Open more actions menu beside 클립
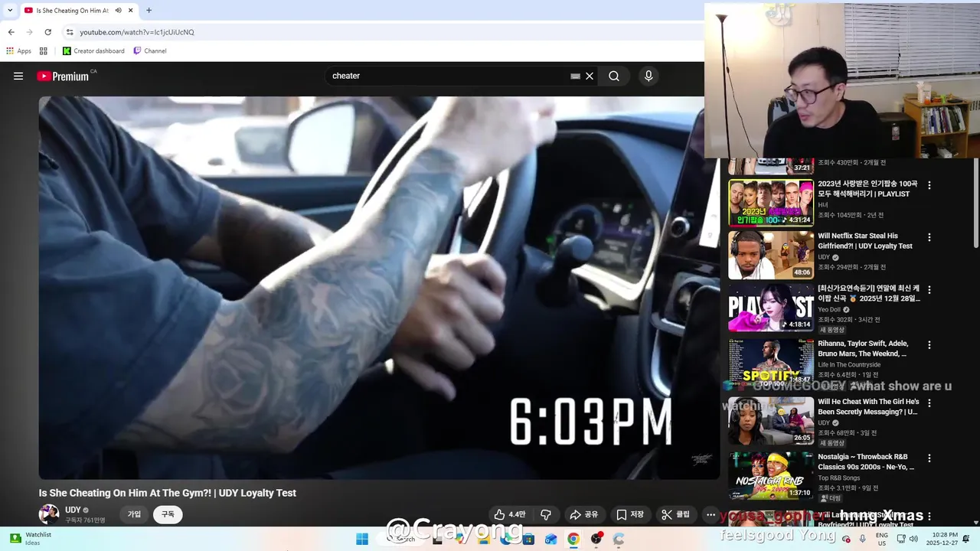The image size is (980, 551). 710,514
